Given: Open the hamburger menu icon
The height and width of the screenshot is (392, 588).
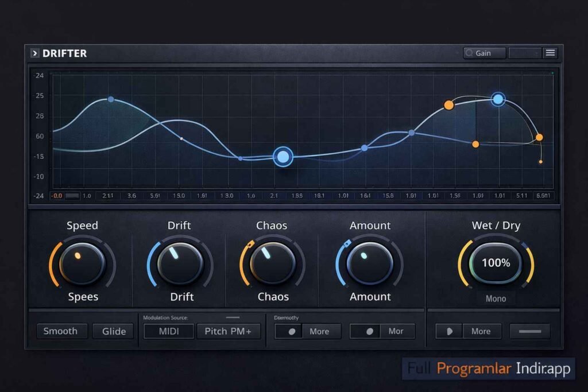Looking at the screenshot, I should (x=550, y=53).
